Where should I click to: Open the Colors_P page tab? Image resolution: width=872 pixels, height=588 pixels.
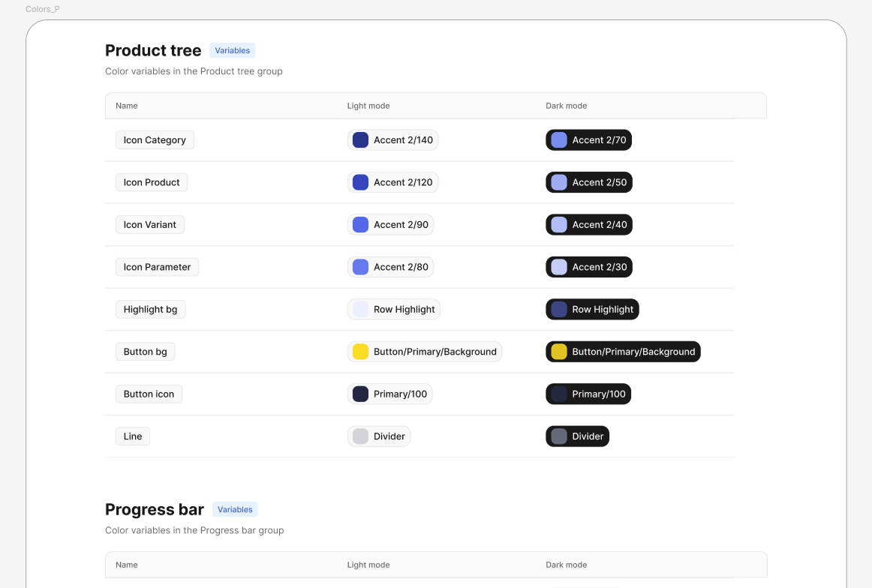[x=43, y=9]
